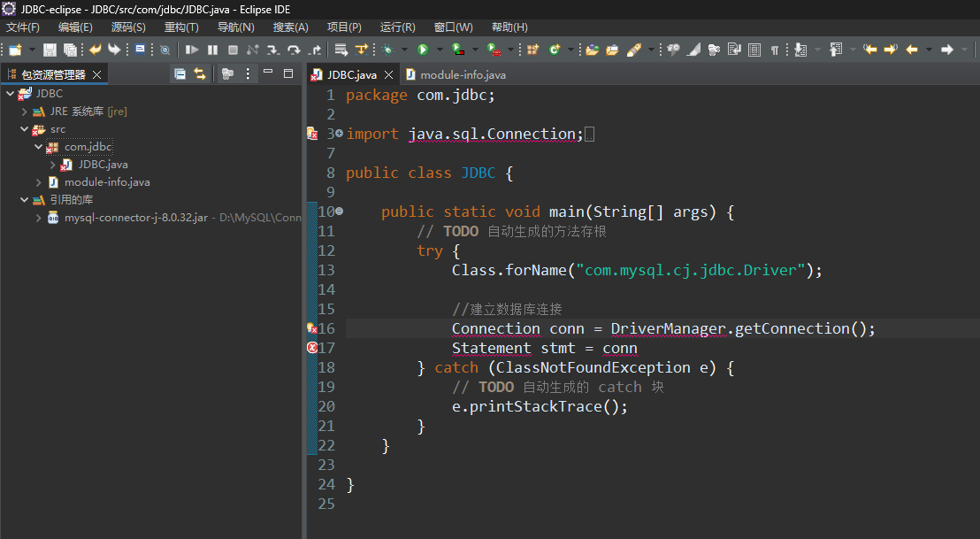Click the Save file toolbar icon
The height and width of the screenshot is (539, 980).
click(50, 50)
